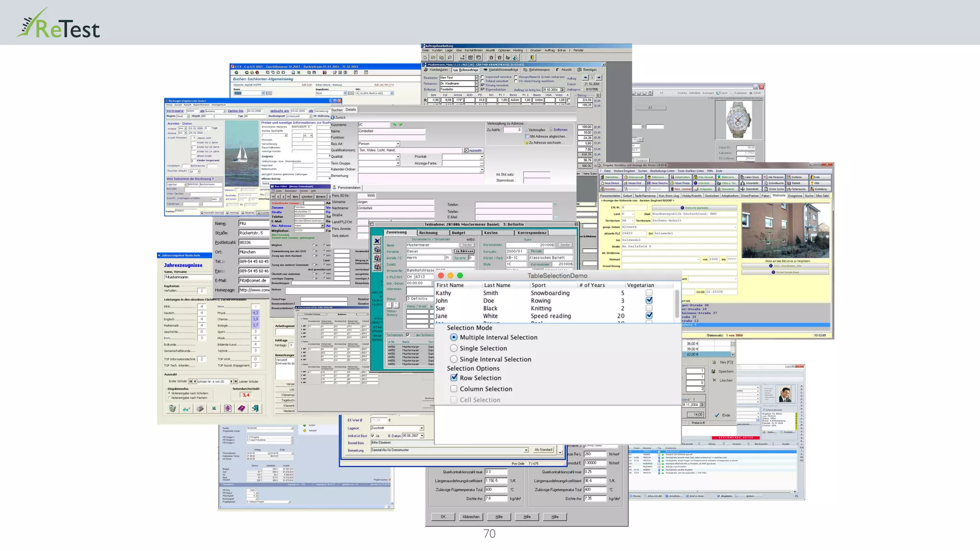This screenshot has width=980, height=551.
Task: Click the blue X icon in Teilnahme window
Action: (377, 241)
